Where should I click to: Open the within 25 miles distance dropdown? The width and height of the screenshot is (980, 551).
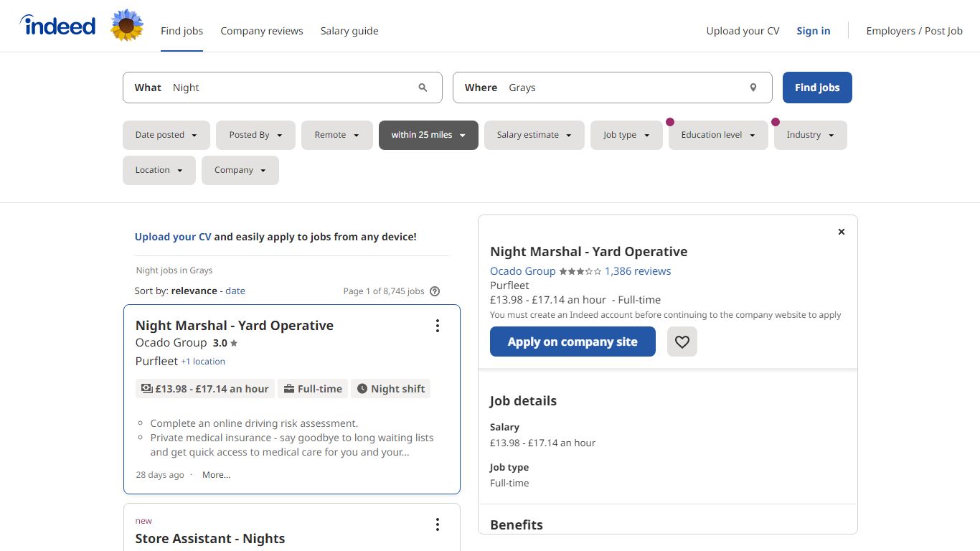(x=428, y=135)
